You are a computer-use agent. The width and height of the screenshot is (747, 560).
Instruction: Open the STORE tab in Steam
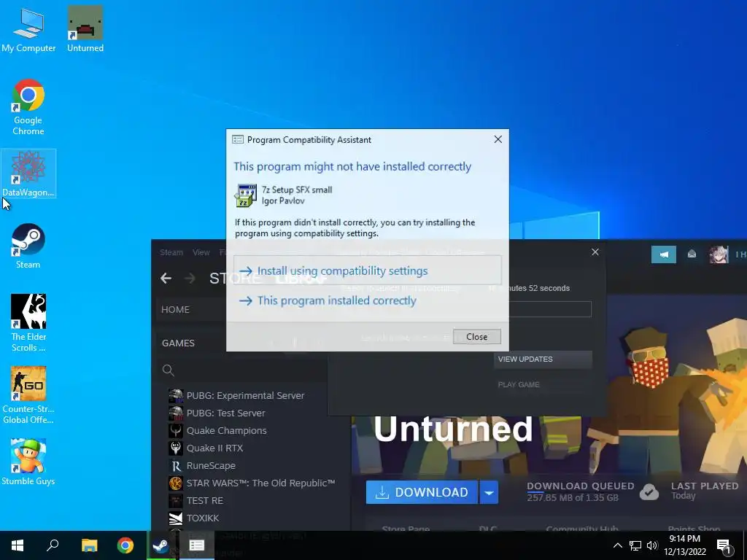(236, 278)
